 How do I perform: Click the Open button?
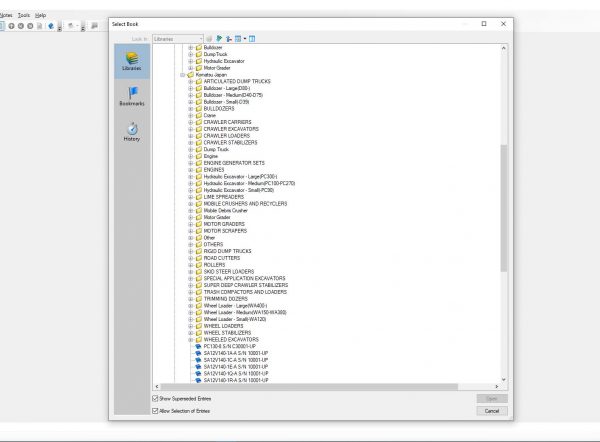coord(492,398)
